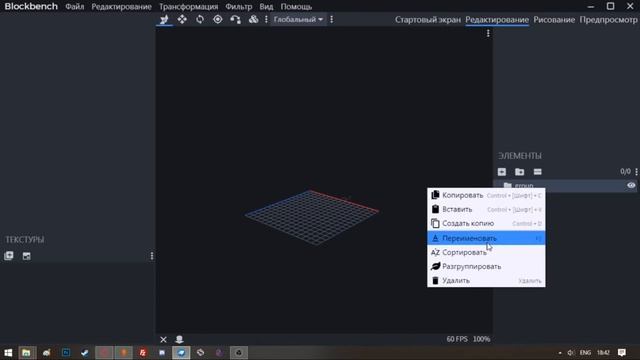Switch to Стартовый экран tab
640x360 pixels.
point(428,20)
